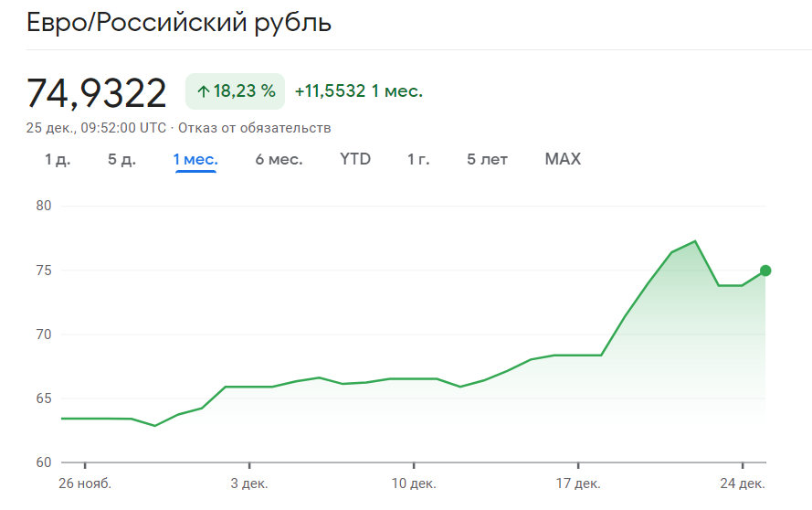Click the 74,9322 exchange rate value

(97, 92)
